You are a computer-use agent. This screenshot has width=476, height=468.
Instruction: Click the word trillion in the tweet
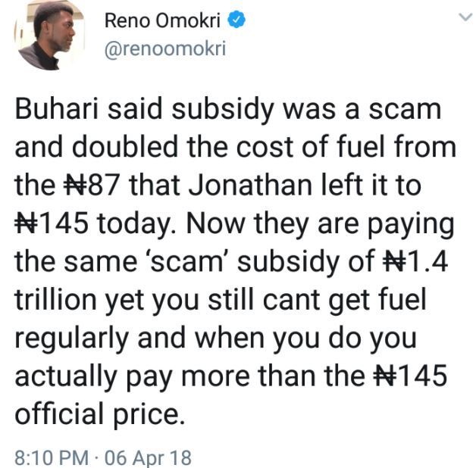coord(55,300)
